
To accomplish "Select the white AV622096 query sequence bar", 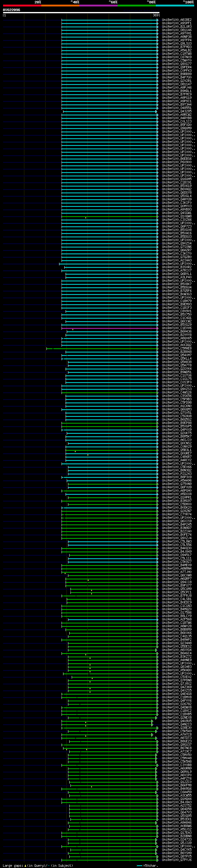I will tap(81, 12).
